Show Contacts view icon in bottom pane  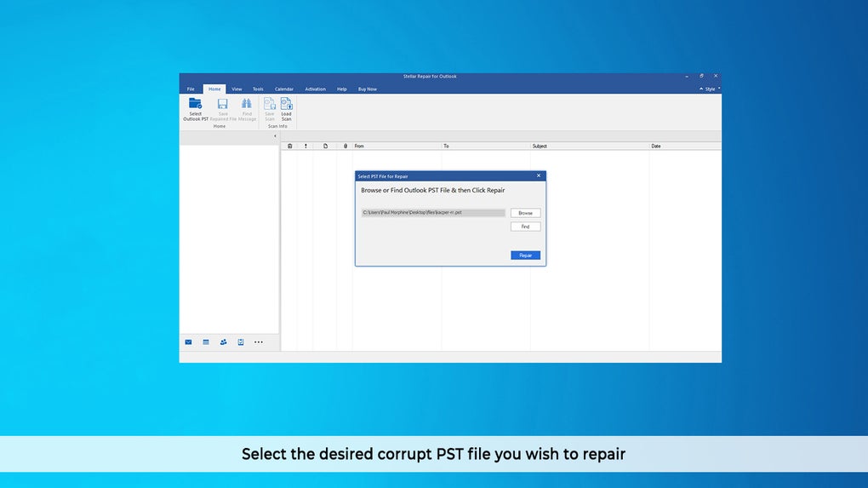point(223,342)
